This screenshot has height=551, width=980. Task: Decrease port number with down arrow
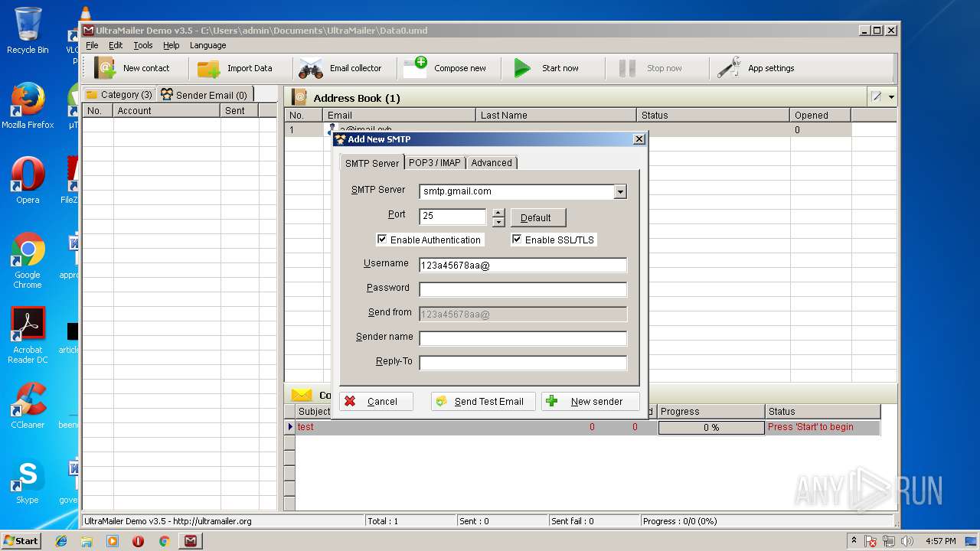point(498,222)
